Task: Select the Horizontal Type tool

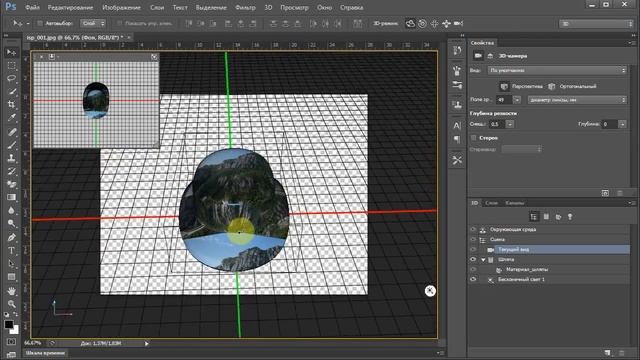Action: [11, 251]
